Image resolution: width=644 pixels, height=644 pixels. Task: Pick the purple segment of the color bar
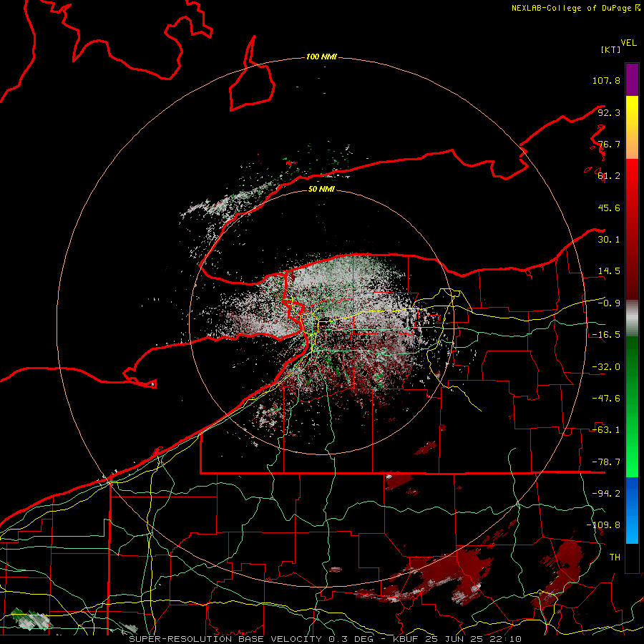pos(632,79)
